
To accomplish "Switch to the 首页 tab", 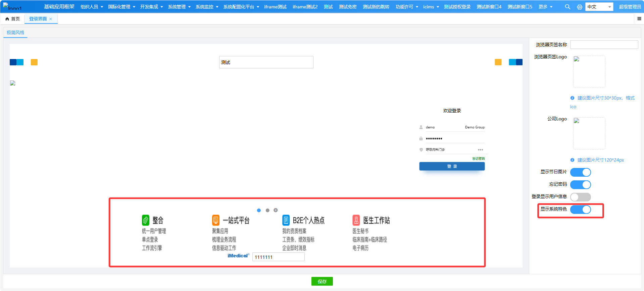I will (x=13, y=19).
